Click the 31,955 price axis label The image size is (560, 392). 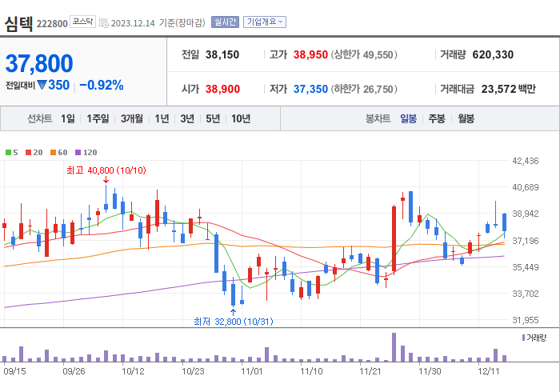click(x=526, y=320)
